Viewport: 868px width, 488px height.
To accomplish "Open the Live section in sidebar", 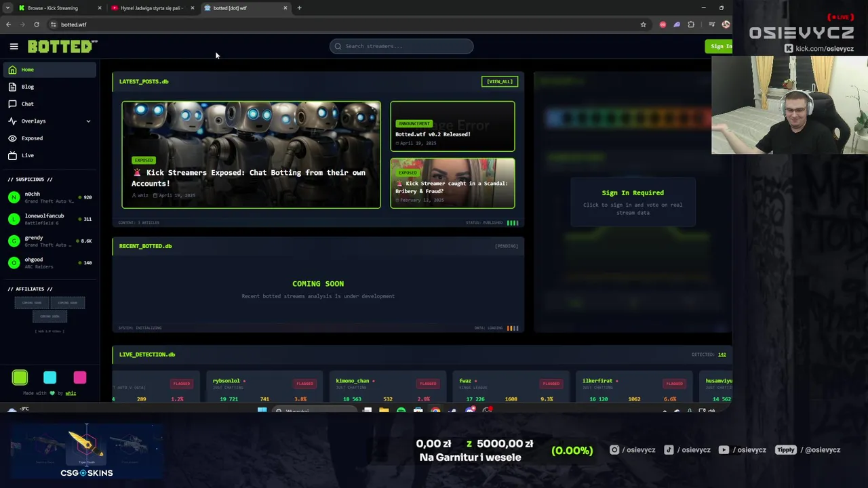I will tap(49, 155).
